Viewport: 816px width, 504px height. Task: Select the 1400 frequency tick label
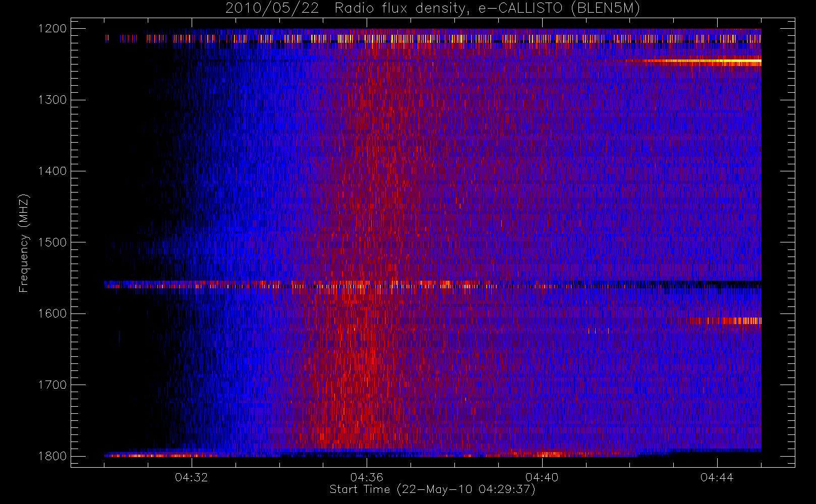point(52,171)
